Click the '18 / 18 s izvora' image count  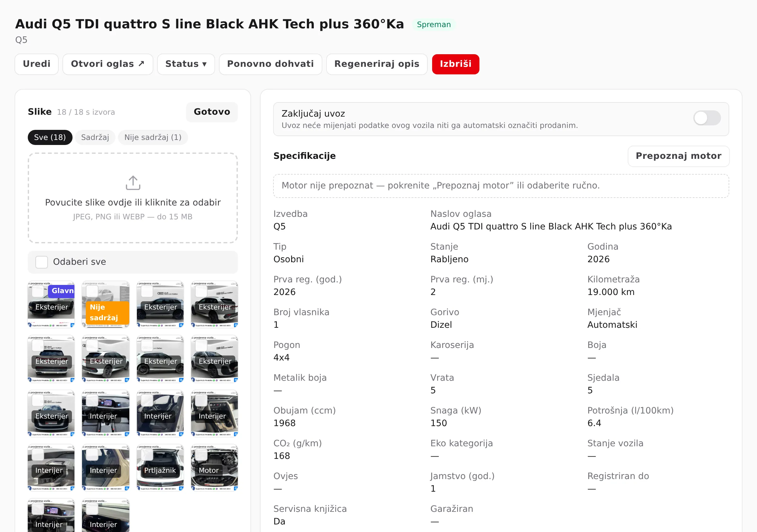[86, 112]
